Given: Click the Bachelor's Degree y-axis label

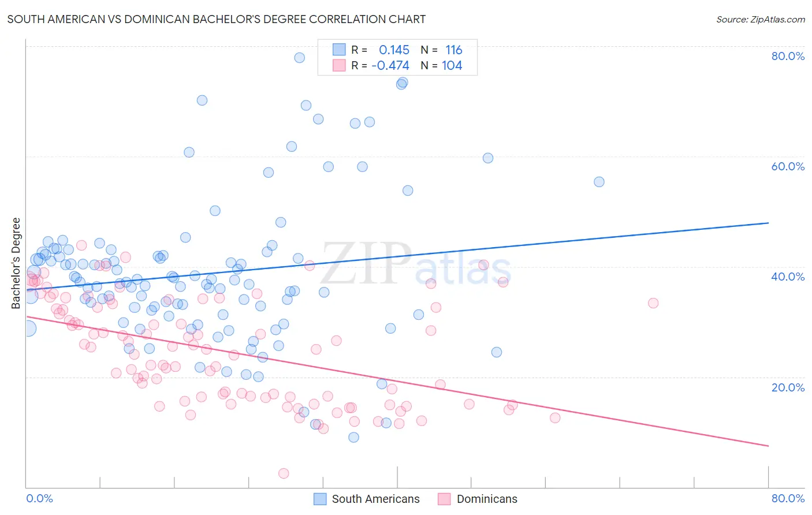Looking at the screenshot, I should (x=16, y=263).
